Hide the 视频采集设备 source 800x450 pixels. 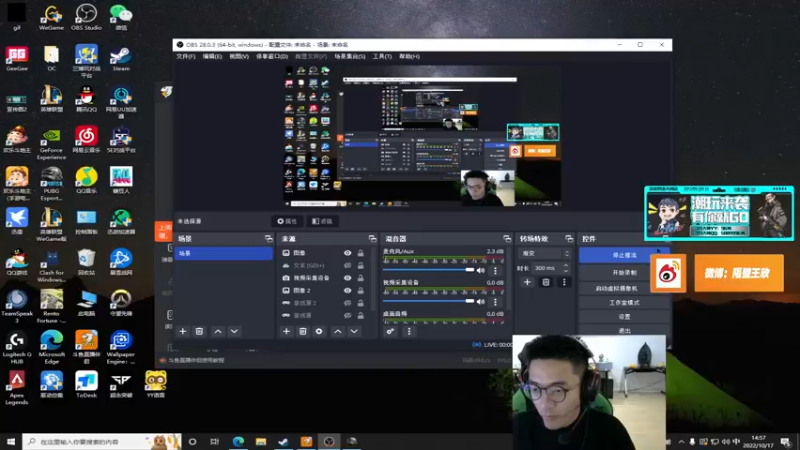pyautogui.click(x=347, y=278)
